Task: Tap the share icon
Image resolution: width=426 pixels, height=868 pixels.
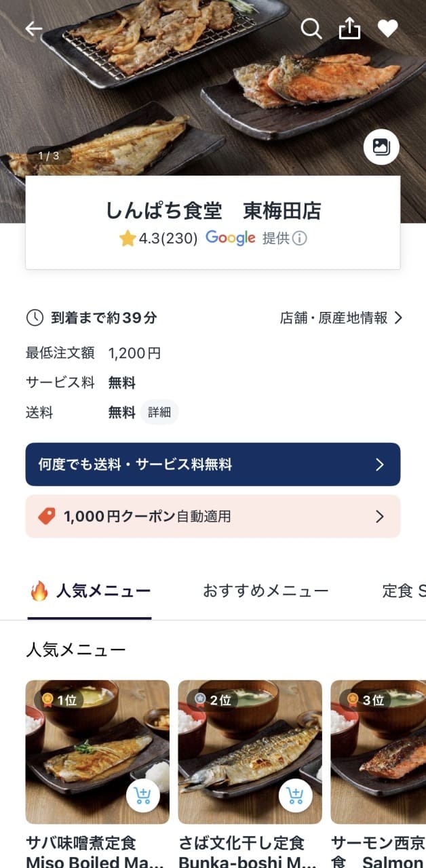Action: pos(349,28)
